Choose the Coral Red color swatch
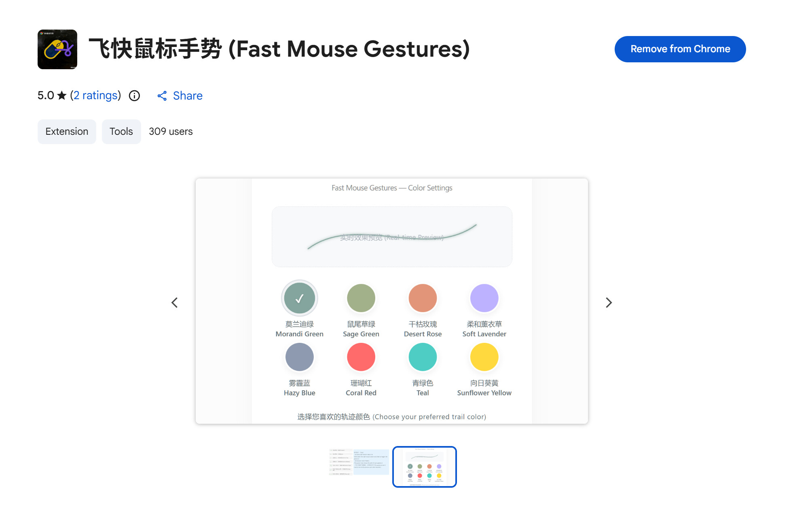The image size is (812, 512). coord(361,357)
